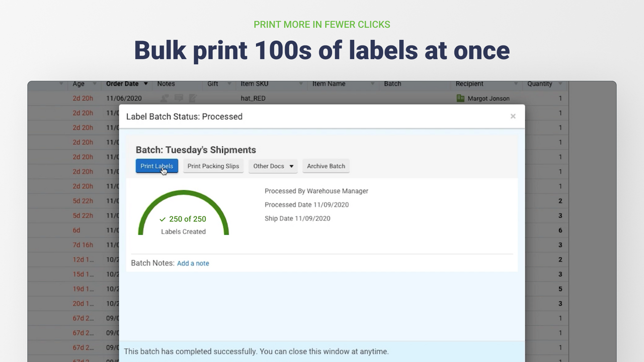Expand the Order Date column filter arrow

(145, 83)
